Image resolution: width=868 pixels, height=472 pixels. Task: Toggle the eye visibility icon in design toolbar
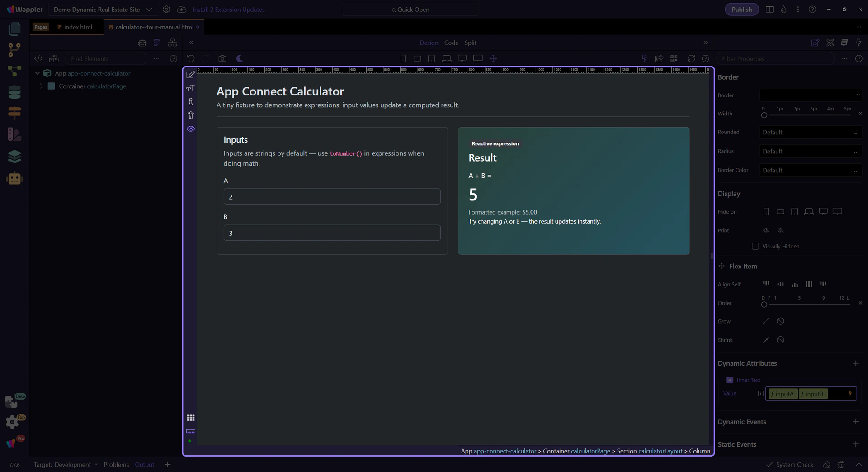point(191,129)
